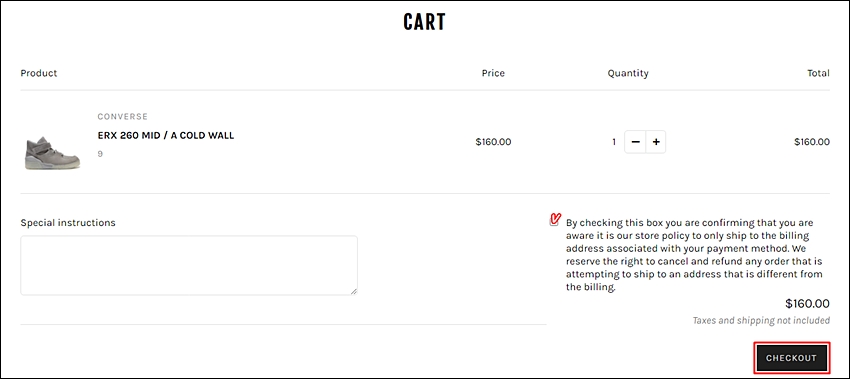This screenshot has width=850, height=379.
Task: Toggle the billing address policy checkbox
Action: point(554,220)
